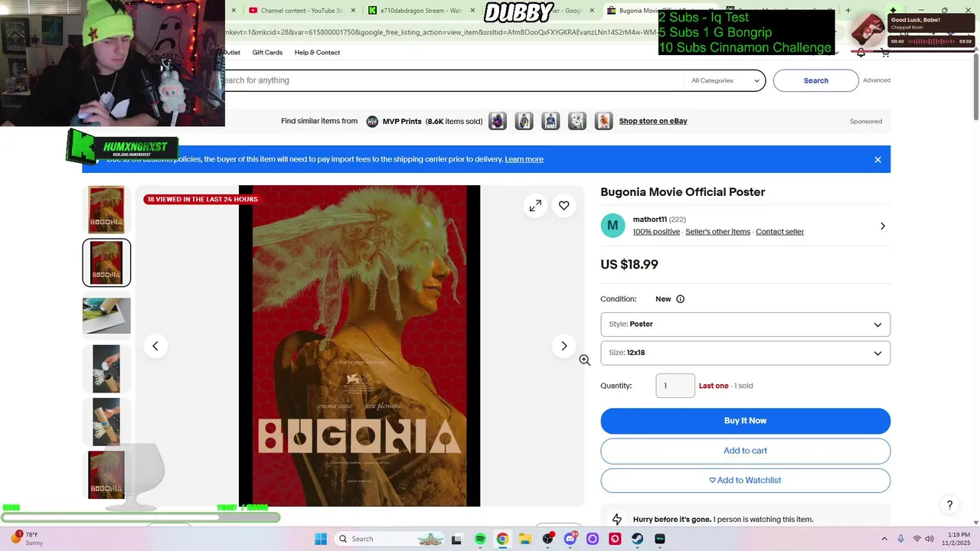Add poster to watchlist with heart icon
This screenshot has width=980, height=551.
563,205
